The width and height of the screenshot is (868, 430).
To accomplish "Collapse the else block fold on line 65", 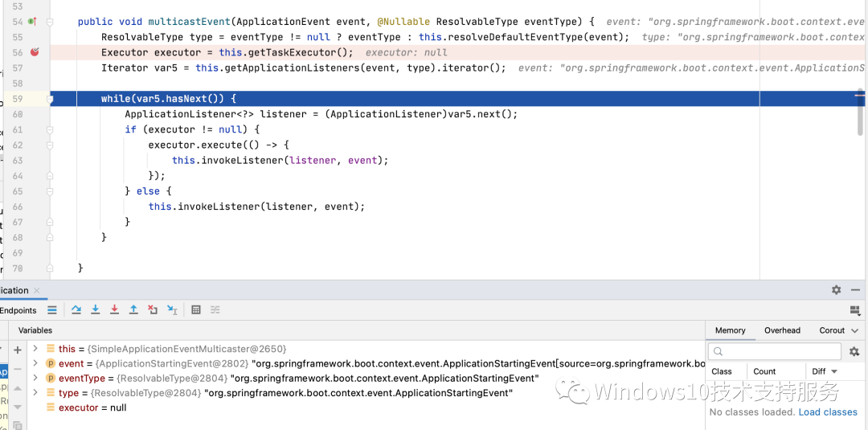I will [50, 191].
